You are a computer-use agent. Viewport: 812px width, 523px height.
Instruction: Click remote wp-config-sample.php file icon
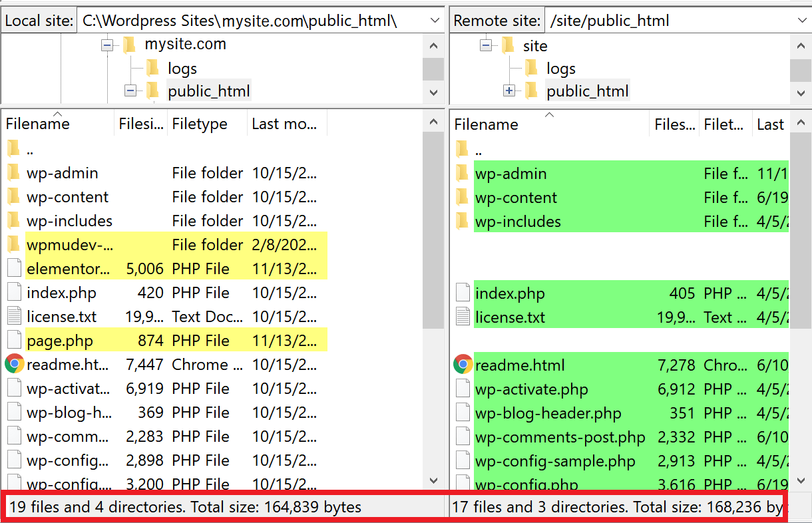point(463,460)
